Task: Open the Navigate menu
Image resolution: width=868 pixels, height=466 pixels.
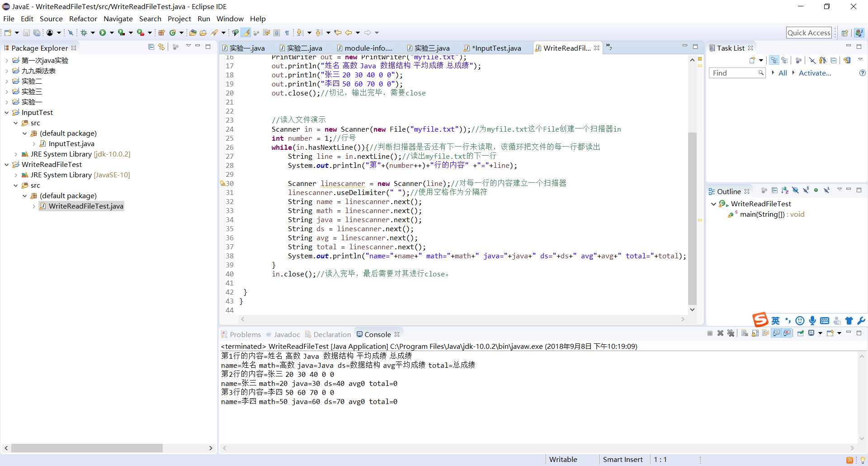Action: [118, 19]
